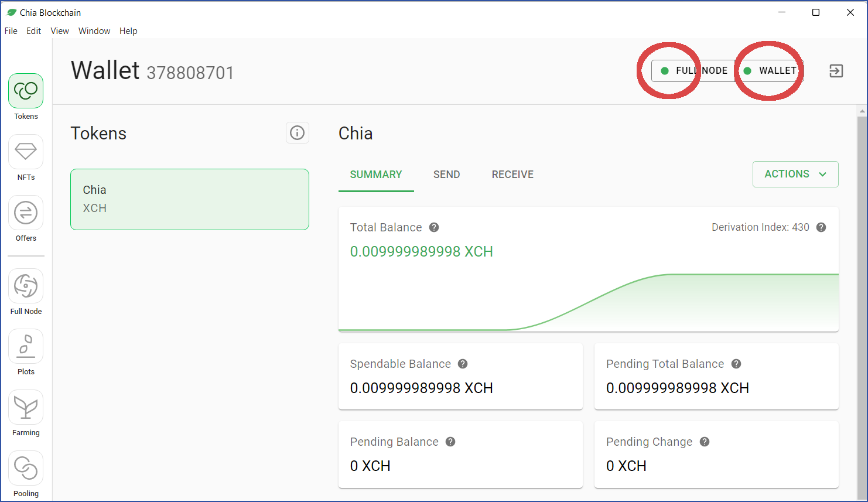The width and height of the screenshot is (868, 502).
Task: Open the Help menu
Action: click(x=128, y=31)
